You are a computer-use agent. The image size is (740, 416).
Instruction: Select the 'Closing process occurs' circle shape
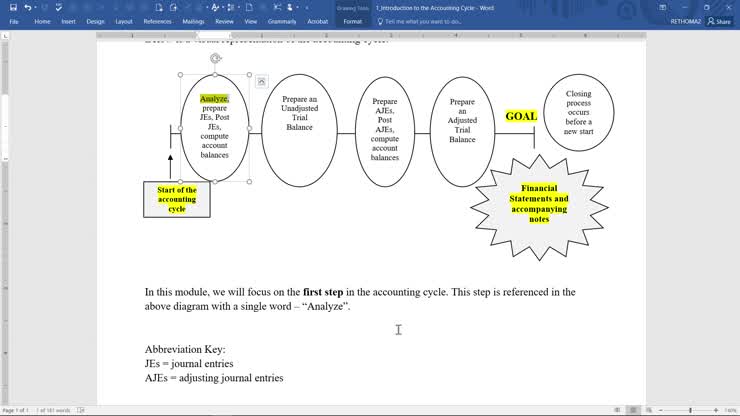point(579,112)
